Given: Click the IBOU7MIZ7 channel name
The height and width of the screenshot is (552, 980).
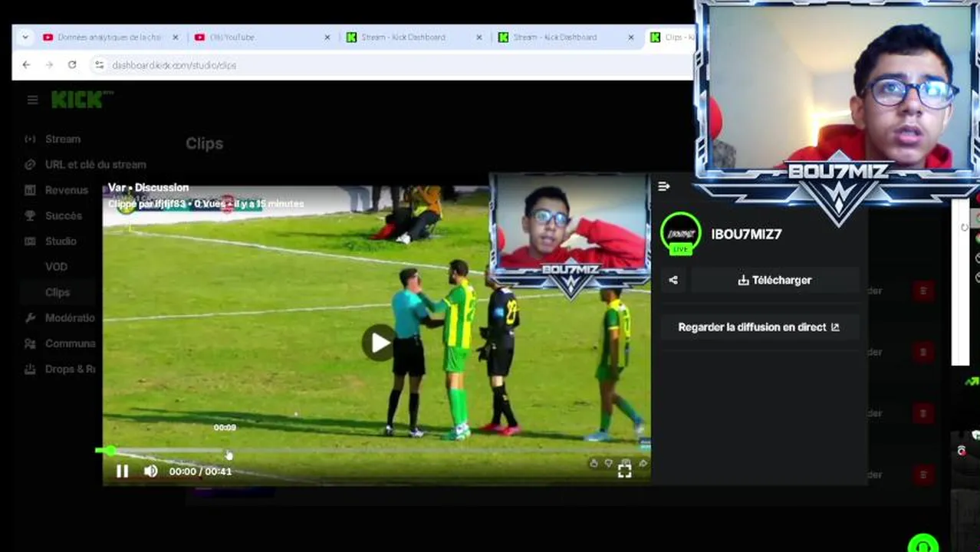Looking at the screenshot, I should coord(746,234).
